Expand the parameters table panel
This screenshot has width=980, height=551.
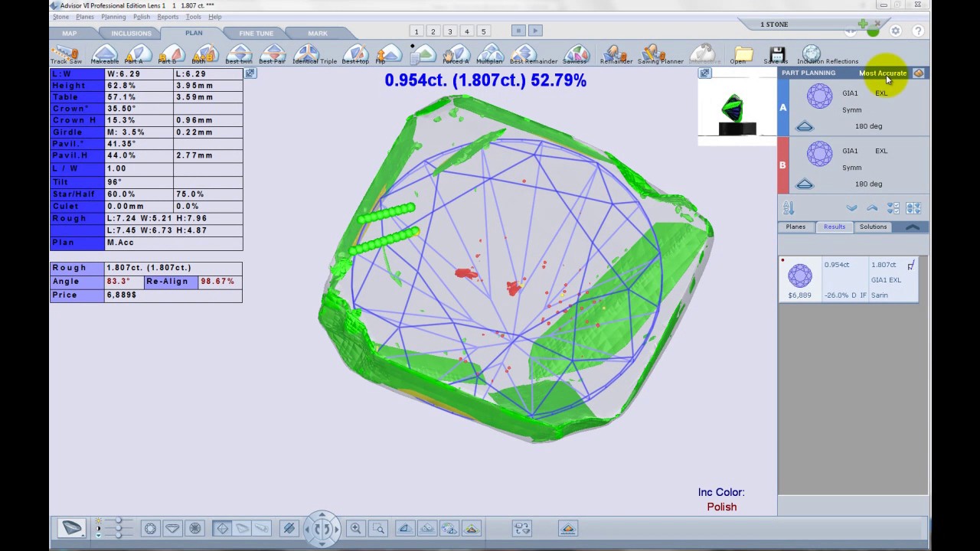point(250,73)
